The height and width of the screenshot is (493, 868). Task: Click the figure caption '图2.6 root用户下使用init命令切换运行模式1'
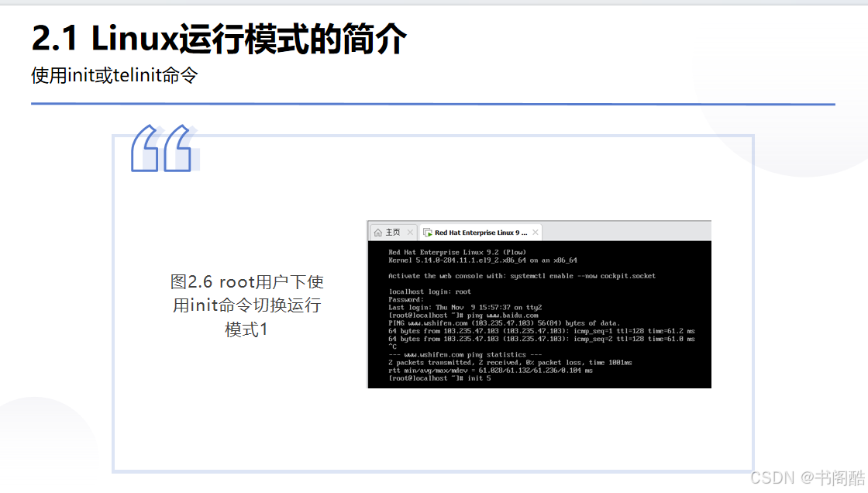(x=247, y=305)
